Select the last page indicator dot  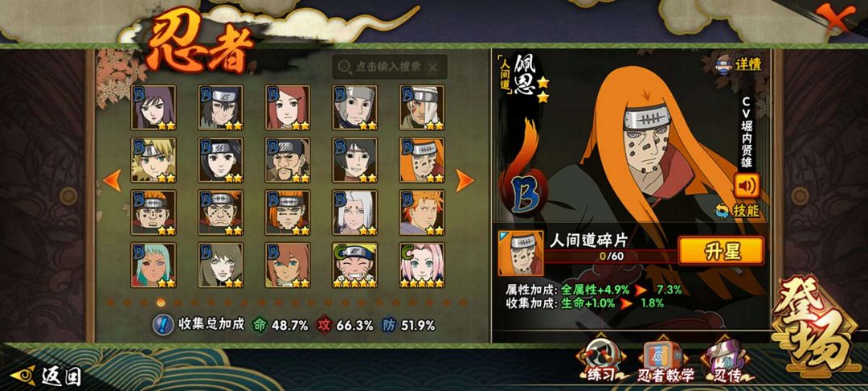pyautogui.click(x=464, y=303)
